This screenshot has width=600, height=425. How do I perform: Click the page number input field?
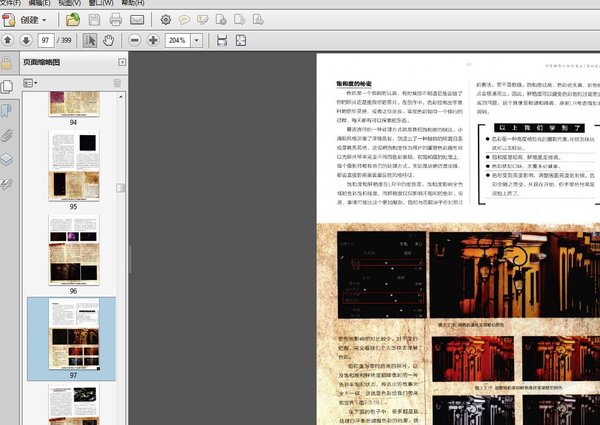coord(46,40)
